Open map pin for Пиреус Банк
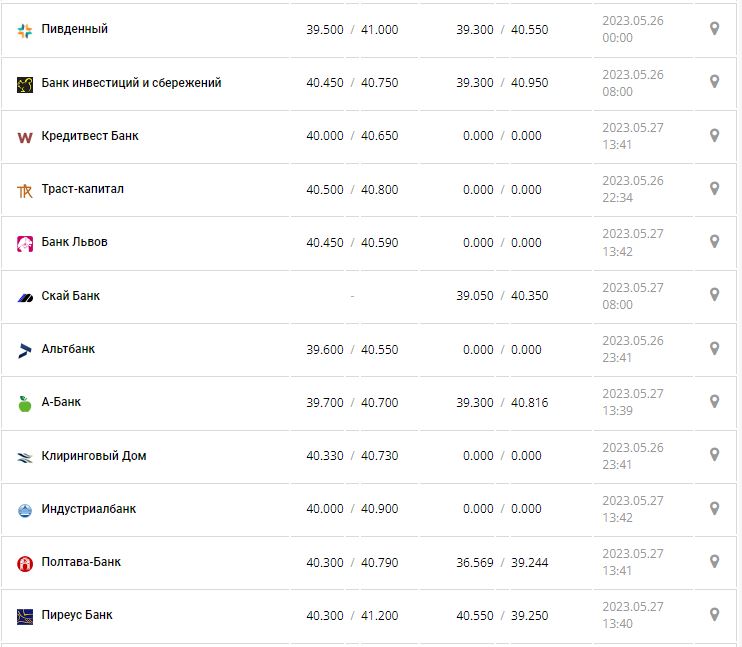The width and height of the screenshot is (742, 647). tap(714, 615)
